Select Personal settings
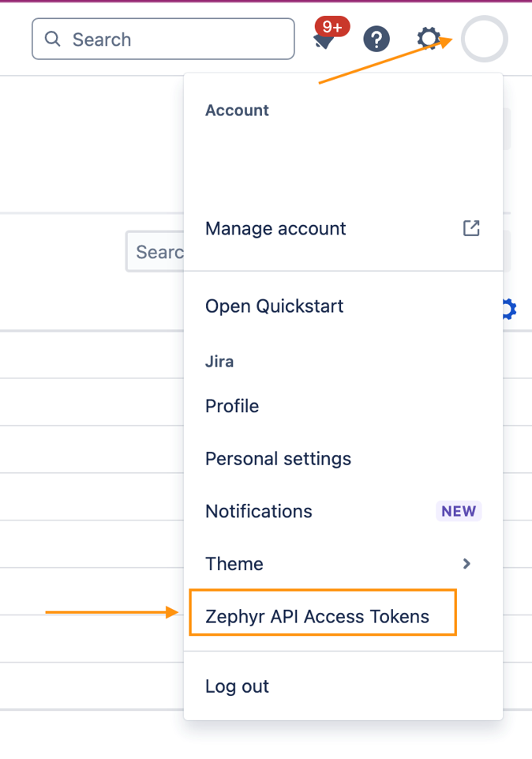This screenshot has width=532, height=759. (278, 459)
